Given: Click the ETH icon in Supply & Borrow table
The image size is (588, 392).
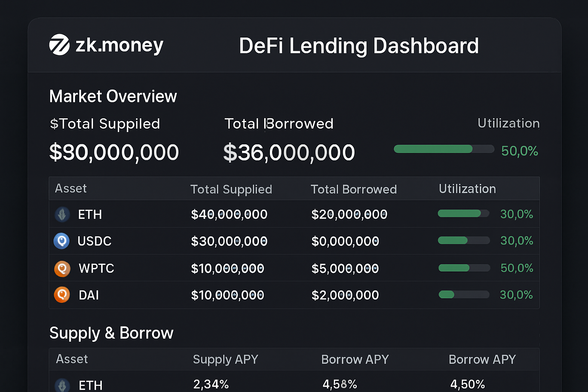Looking at the screenshot, I should point(62,385).
